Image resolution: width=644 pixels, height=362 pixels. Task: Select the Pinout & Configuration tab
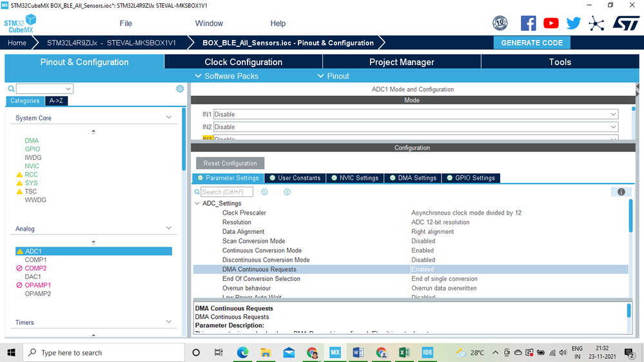pyautogui.click(x=84, y=62)
